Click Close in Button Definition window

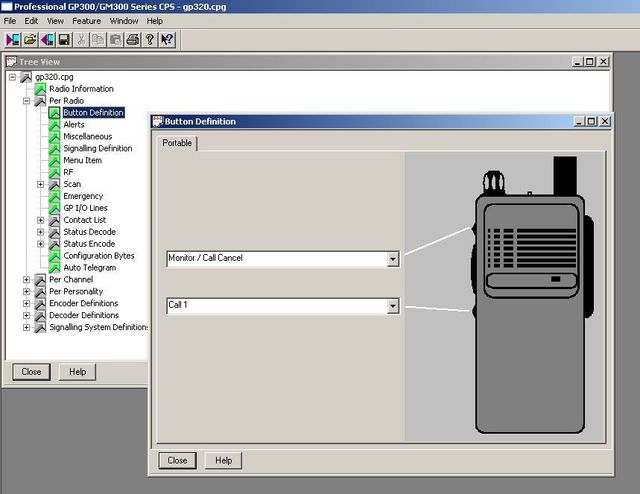[x=177, y=461]
